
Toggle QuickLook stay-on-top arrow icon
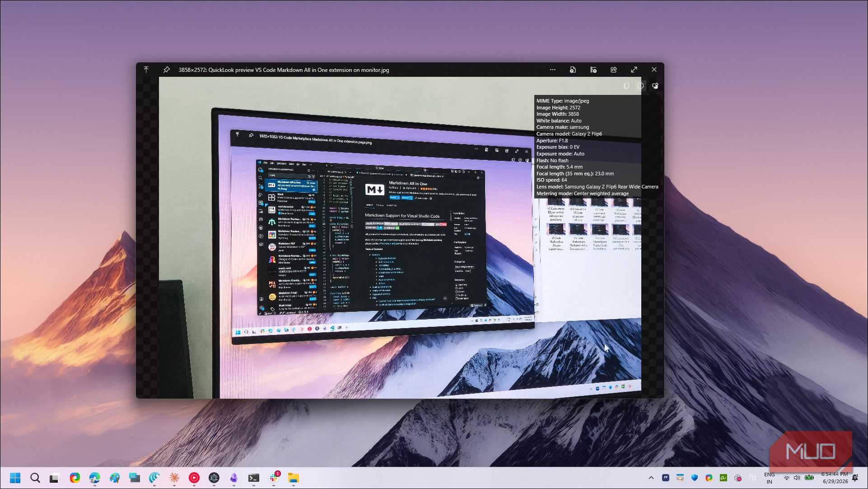tap(146, 70)
